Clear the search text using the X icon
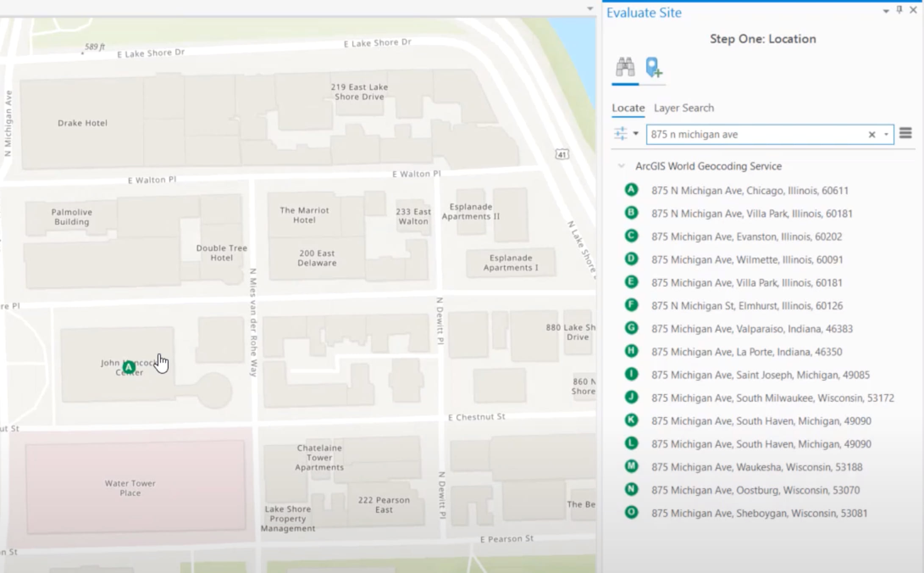This screenshot has width=924, height=573. [871, 134]
